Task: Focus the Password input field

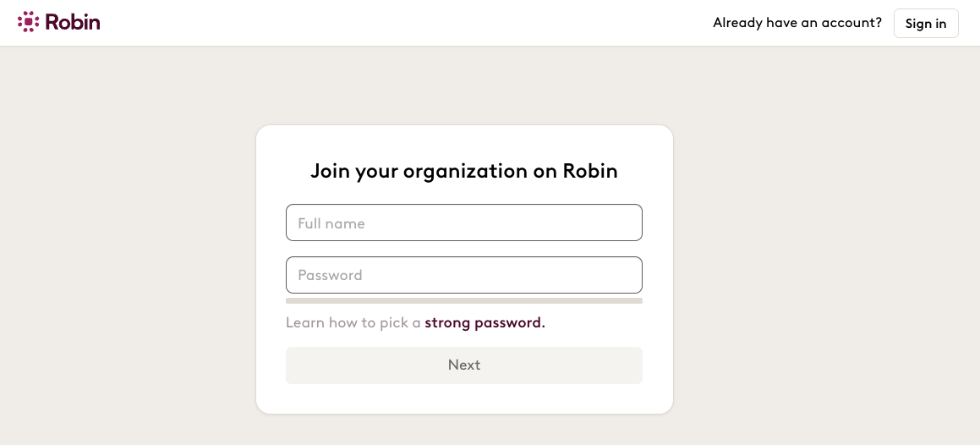Action: [x=463, y=275]
